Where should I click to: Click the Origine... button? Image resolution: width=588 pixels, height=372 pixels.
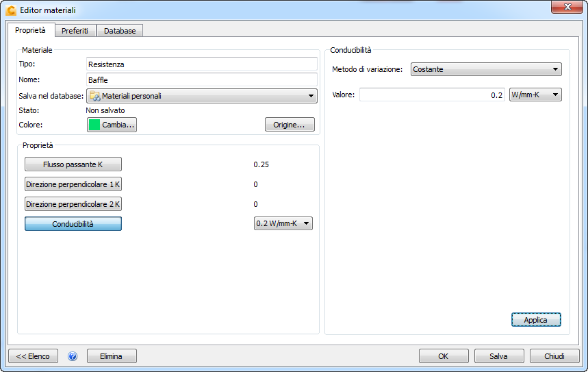(290, 125)
